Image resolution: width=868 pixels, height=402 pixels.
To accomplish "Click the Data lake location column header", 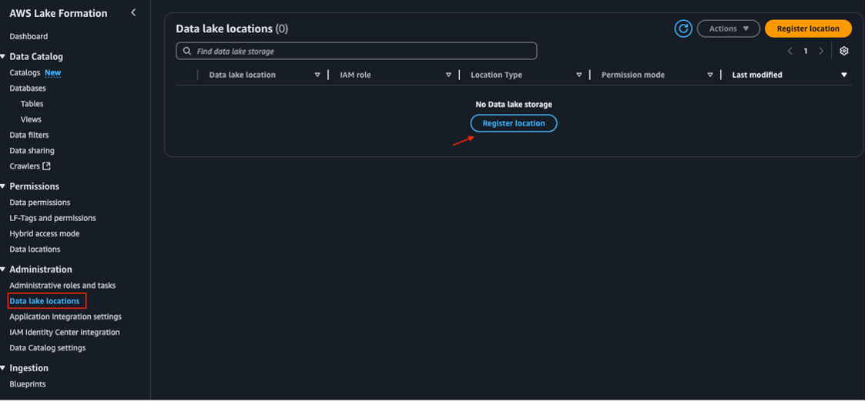I will tap(243, 75).
